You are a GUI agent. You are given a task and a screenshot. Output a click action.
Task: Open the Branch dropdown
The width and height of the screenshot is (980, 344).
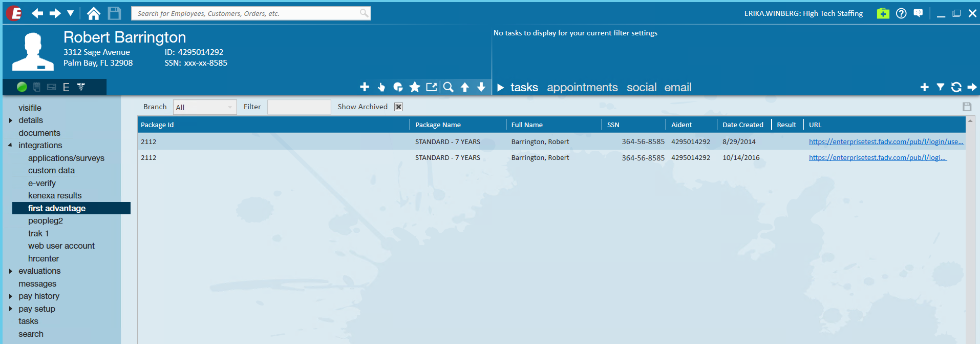205,107
